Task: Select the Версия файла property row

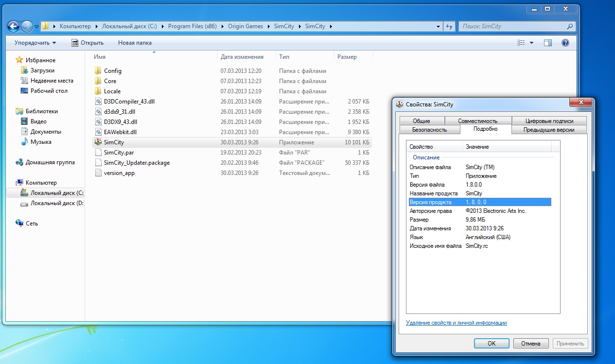Action: [479, 185]
